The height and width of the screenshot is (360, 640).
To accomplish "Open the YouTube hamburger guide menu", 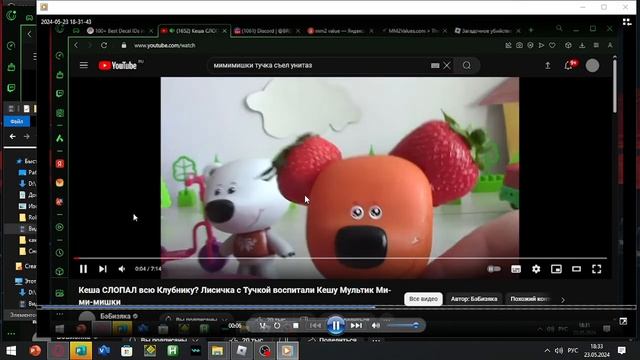I will [84, 65].
